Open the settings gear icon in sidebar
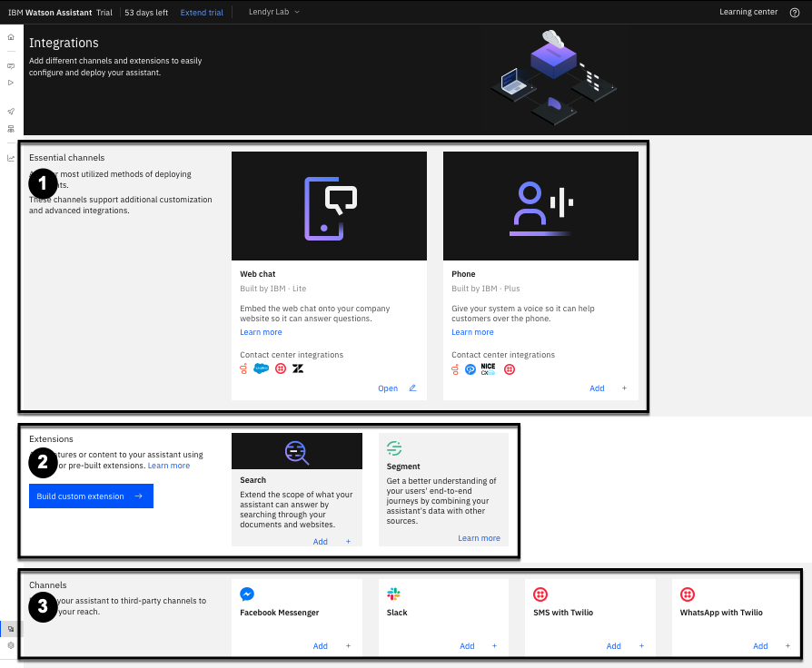The width and height of the screenshot is (812, 668). 11,645
